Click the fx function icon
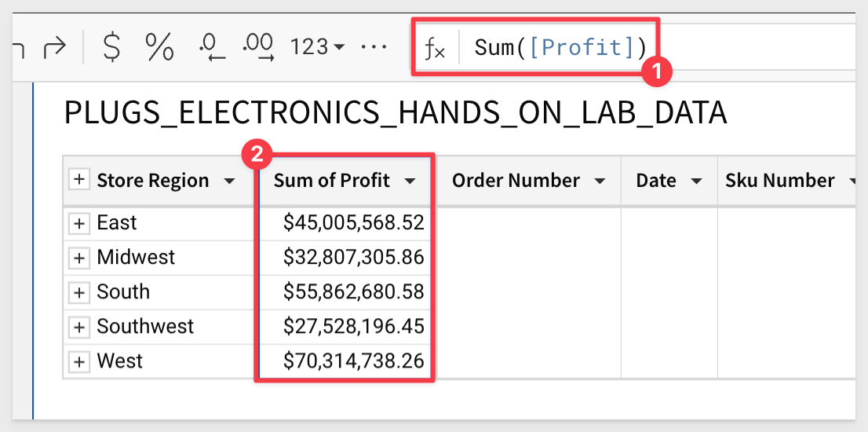Viewport: 868px width, 432px height. pyautogui.click(x=435, y=49)
